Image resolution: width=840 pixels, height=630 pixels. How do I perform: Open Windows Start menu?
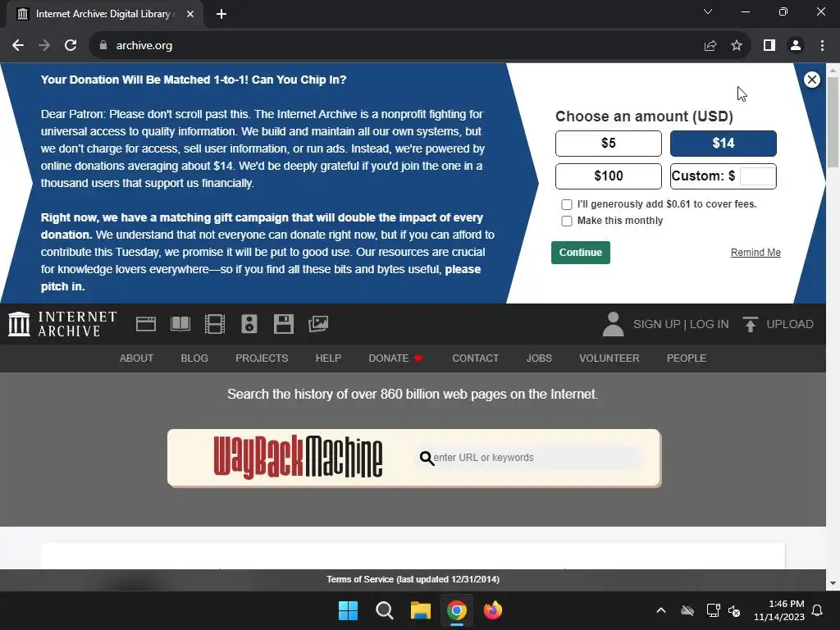pos(348,610)
